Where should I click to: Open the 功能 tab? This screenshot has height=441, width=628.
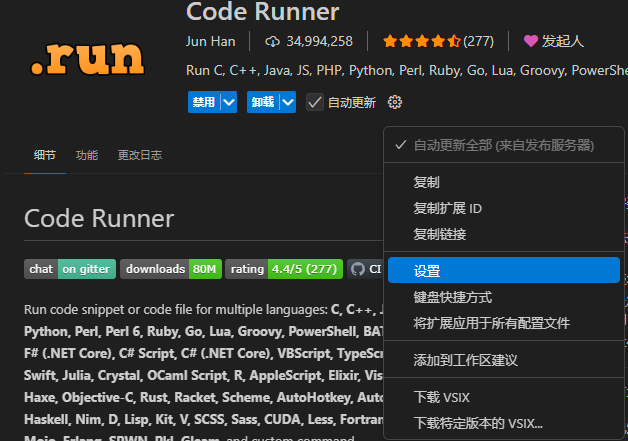[87, 155]
